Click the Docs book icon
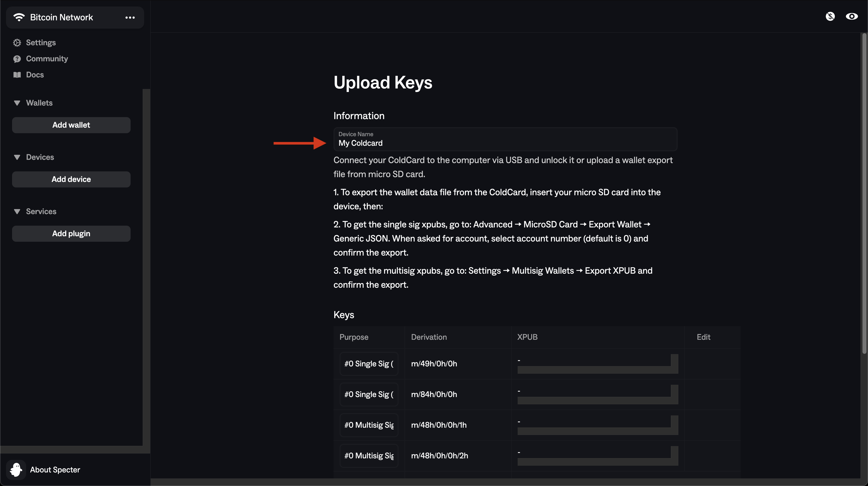The height and width of the screenshot is (486, 868). pyautogui.click(x=17, y=75)
